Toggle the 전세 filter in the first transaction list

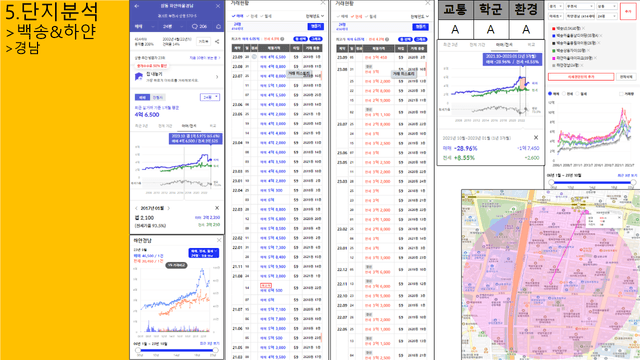(x=252, y=16)
